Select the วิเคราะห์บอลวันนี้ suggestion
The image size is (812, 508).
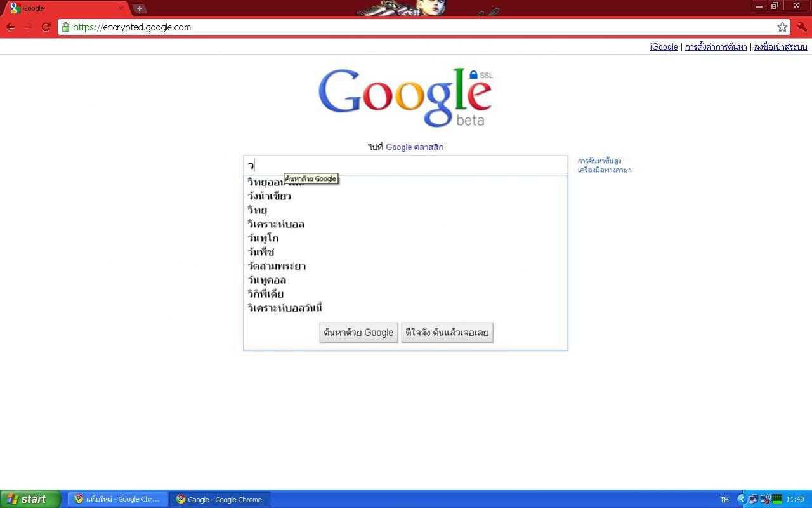click(405, 308)
